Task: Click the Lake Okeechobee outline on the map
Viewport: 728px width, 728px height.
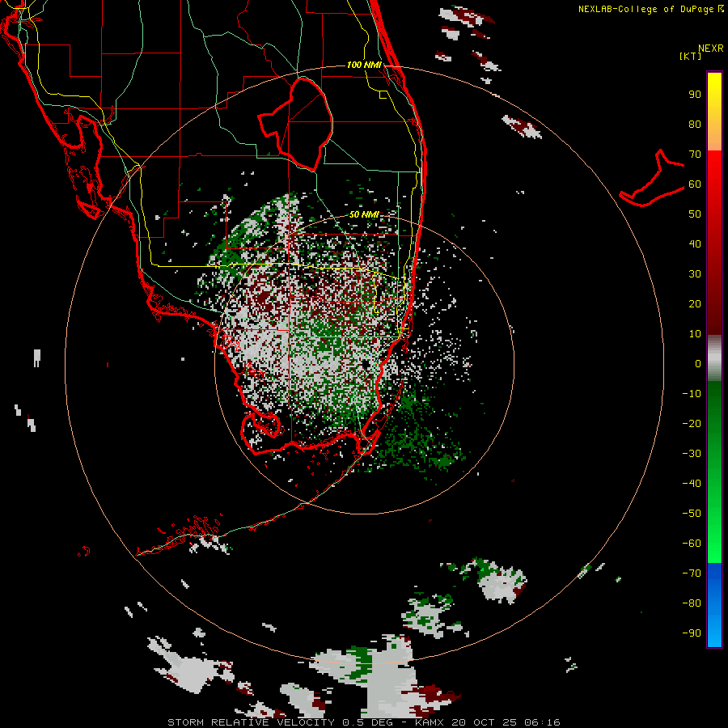Action: 295,124
